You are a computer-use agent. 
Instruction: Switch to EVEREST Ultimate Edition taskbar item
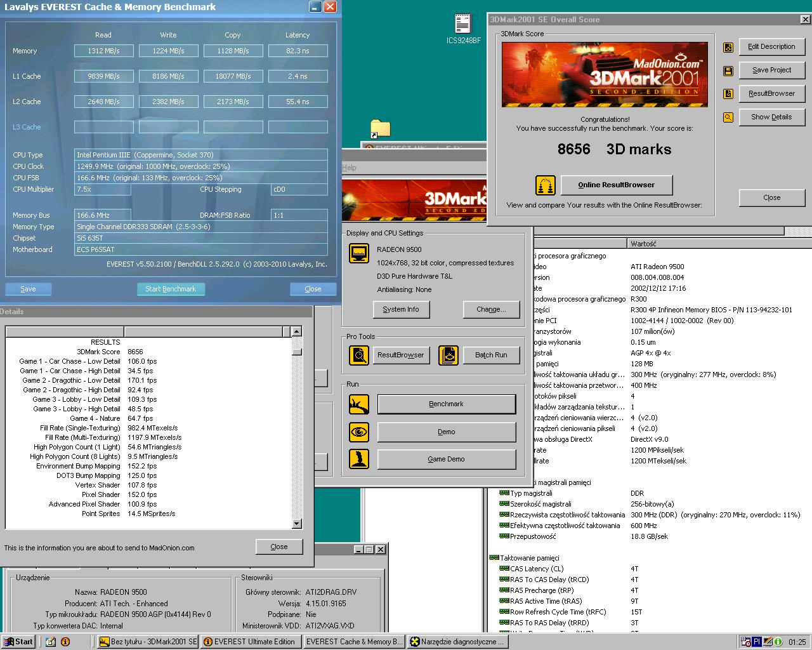click(x=251, y=642)
